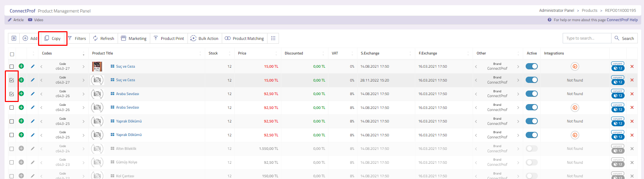Click the Type to search input field
The width and height of the screenshot is (644, 179).
coord(587,38)
